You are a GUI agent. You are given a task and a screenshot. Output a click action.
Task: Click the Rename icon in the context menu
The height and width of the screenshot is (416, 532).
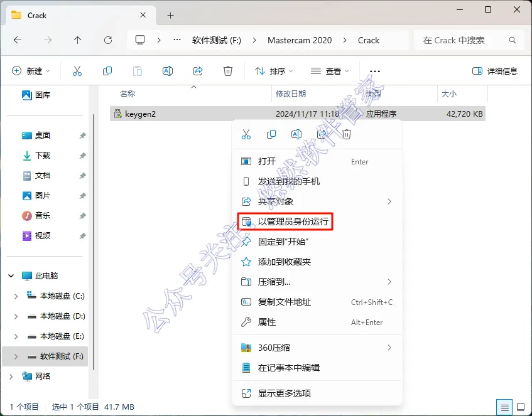[x=296, y=134]
